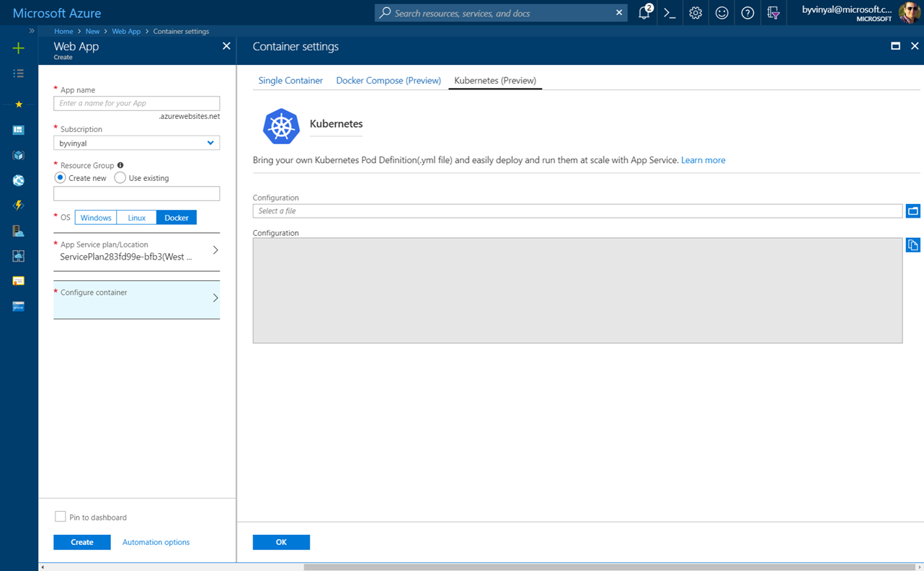Open the notifications bell icon
Image resolution: width=924 pixels, height=571 pixels.
click(644, 13)
